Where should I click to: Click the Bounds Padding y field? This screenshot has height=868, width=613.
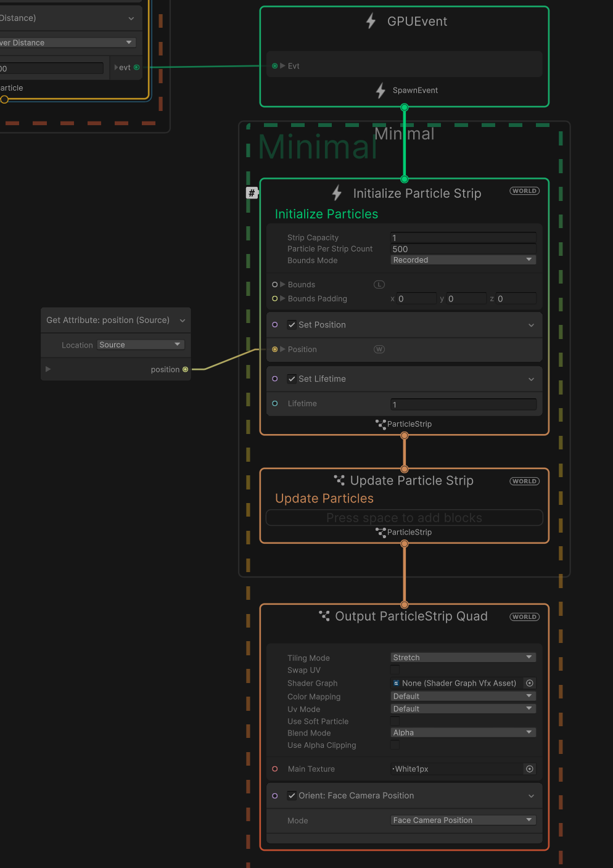[466, 298]
